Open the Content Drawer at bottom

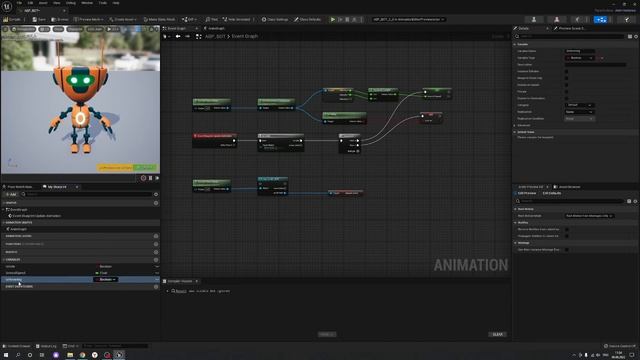click(x=16, y=346)
